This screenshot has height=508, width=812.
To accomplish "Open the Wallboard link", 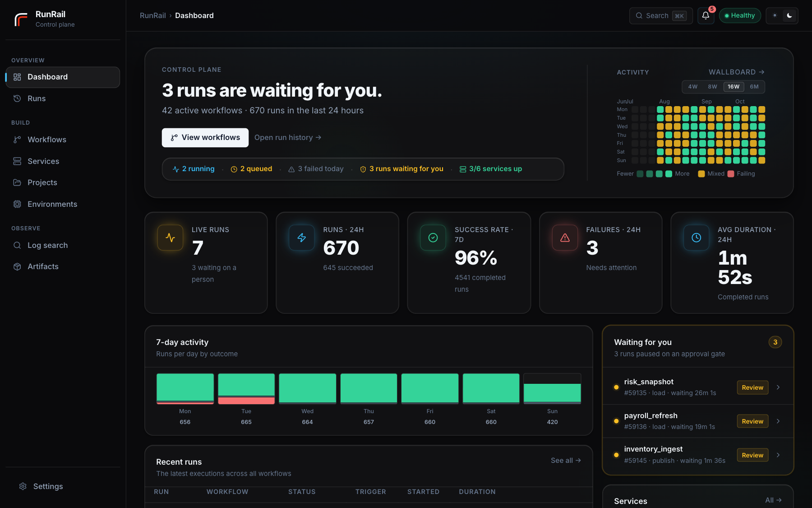I will pyautogui.click(x=736, y=72).
